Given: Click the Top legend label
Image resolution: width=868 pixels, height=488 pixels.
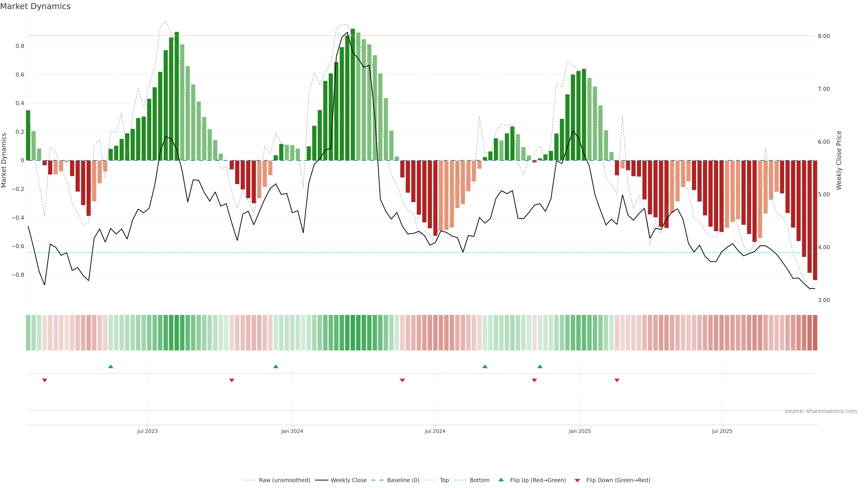Looking at the screenshot, I should [444, 480].
